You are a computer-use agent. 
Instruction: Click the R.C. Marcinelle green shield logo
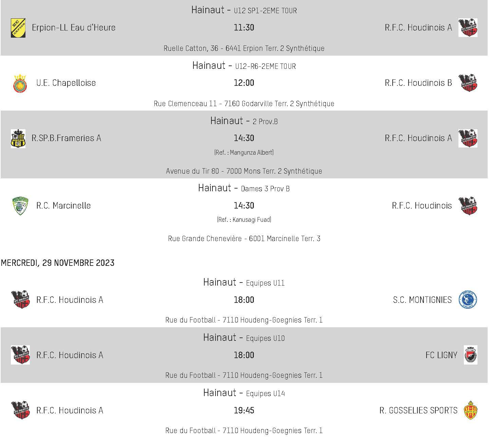click(x=20, y=206)
